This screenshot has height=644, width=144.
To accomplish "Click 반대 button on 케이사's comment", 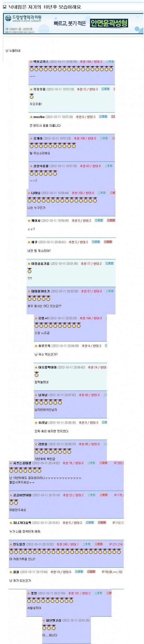I will (111, 220).
